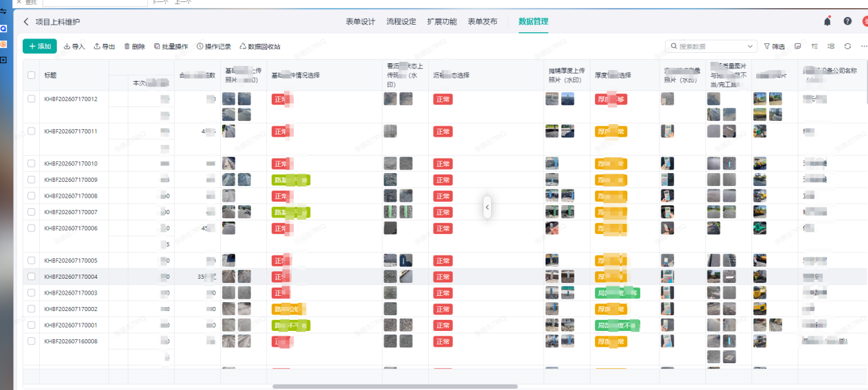The height and width of the screenshot is (390, 868).
Task: Check the row KHBF202607170006 checkbox
Action: [x=32, y=228]
